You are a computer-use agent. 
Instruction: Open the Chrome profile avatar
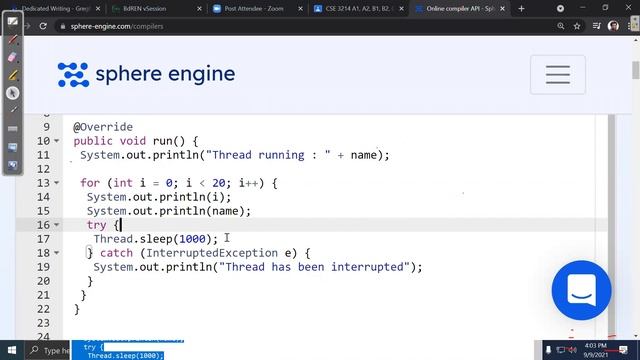(613, 26)
